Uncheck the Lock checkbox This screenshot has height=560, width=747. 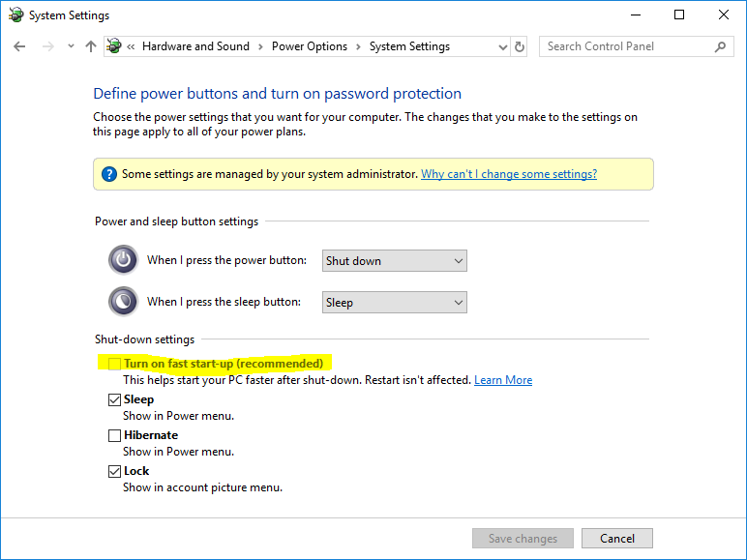(x=115, y=471)
